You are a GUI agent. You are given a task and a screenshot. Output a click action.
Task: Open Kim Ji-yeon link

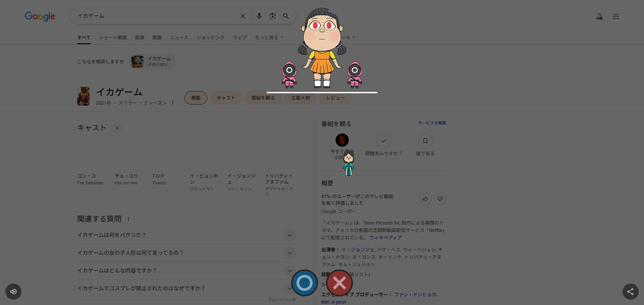333,302
